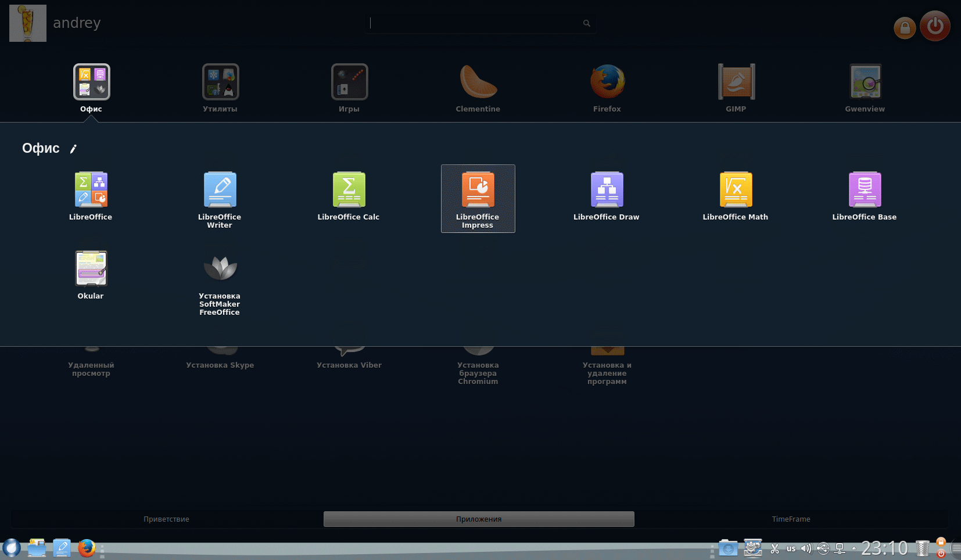The image size is (961, 560).
Task: Launch Clementine music player
Action: [x=478, y=82]
